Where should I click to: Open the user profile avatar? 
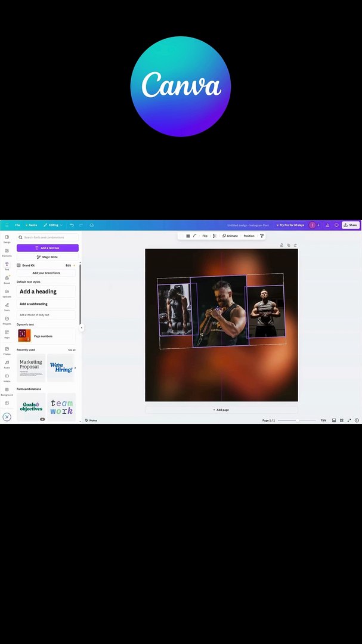click(x=313, y=225)
